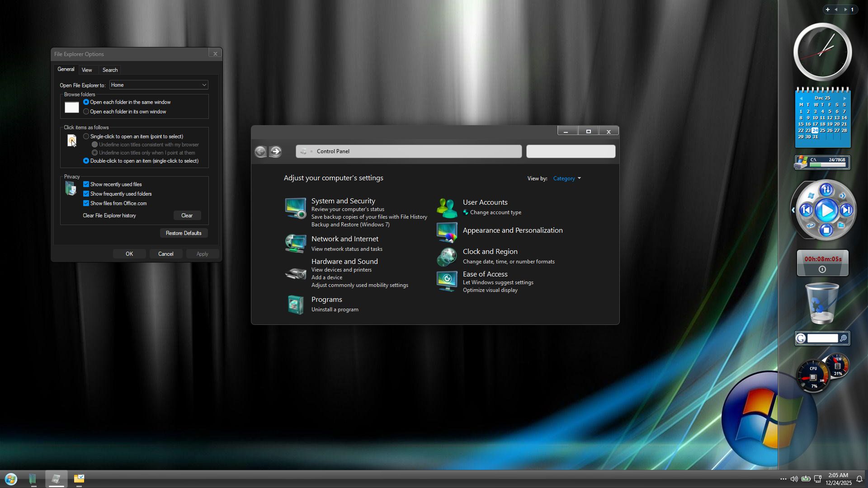The width and height of the screenshot is (868, 488).
Task: Open the Hardware and Sound printer icon
Action: click(295, 273)
